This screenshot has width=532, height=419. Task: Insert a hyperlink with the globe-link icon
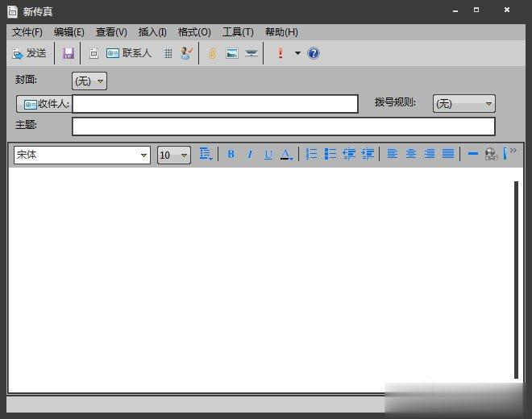pos(491,154)
